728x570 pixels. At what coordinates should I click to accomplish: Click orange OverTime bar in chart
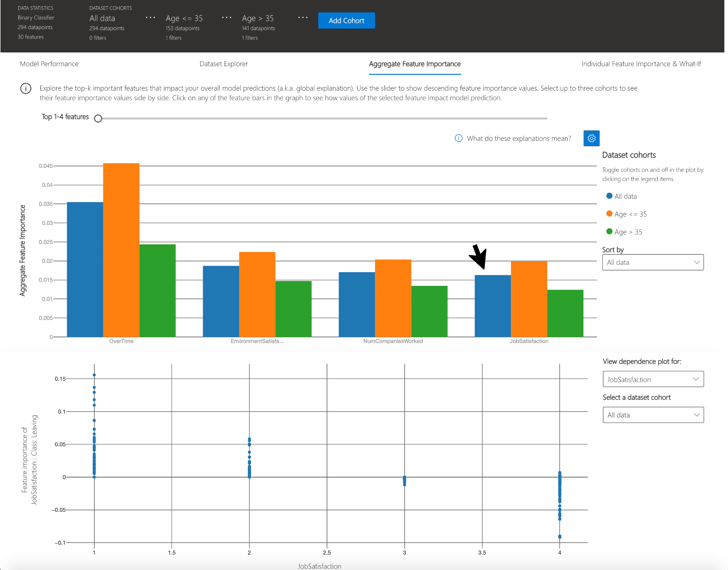pos(121,250)
